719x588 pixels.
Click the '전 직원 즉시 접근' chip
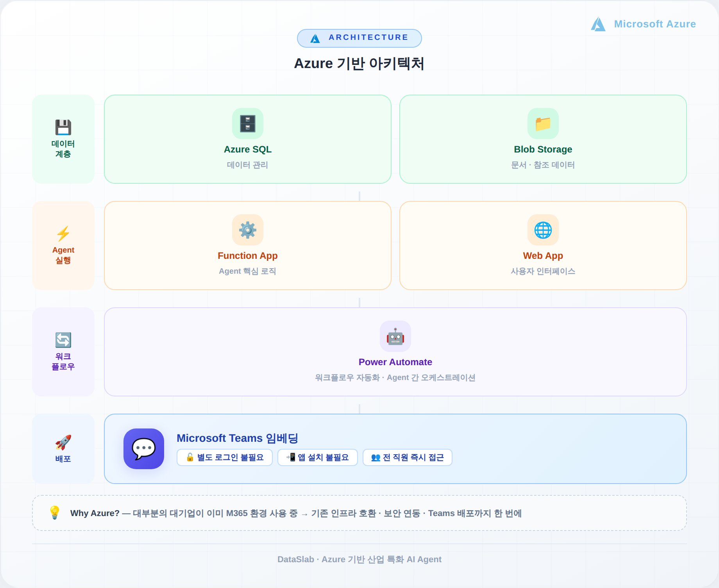(x=408, y=457)
